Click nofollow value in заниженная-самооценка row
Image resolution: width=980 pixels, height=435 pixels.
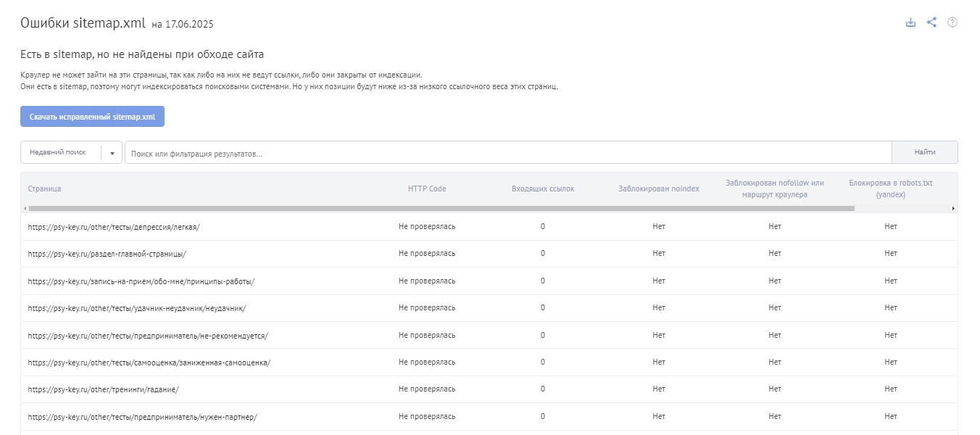coord(775,362)
